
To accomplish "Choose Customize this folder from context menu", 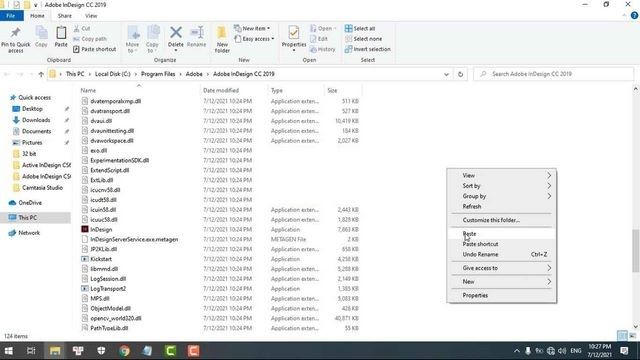I will click(502, 220).
